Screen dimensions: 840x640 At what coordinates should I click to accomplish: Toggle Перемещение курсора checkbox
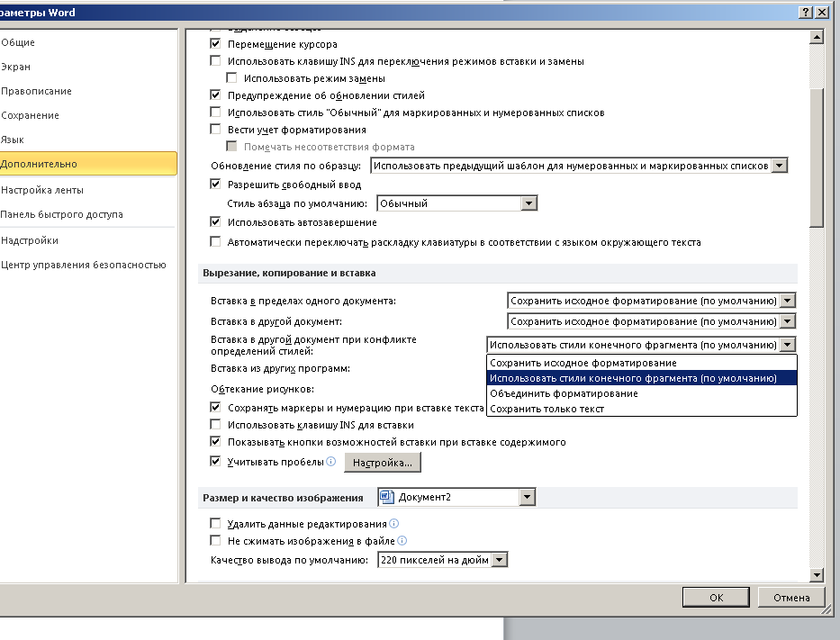pos(215,43)
